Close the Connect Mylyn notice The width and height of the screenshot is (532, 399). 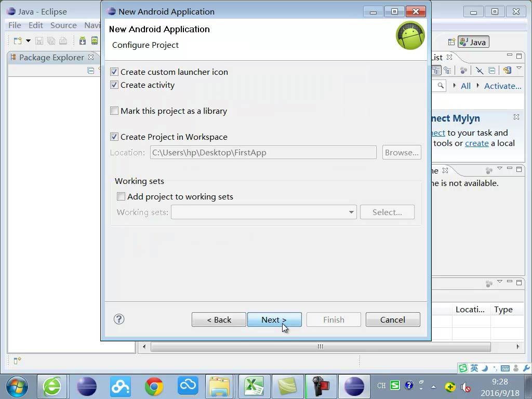pos(516,117)
